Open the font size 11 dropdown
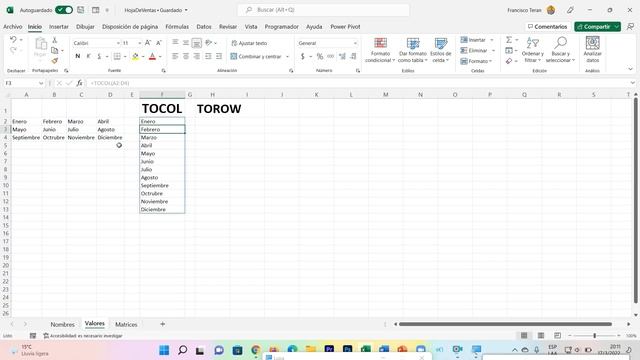 point(140,43)
